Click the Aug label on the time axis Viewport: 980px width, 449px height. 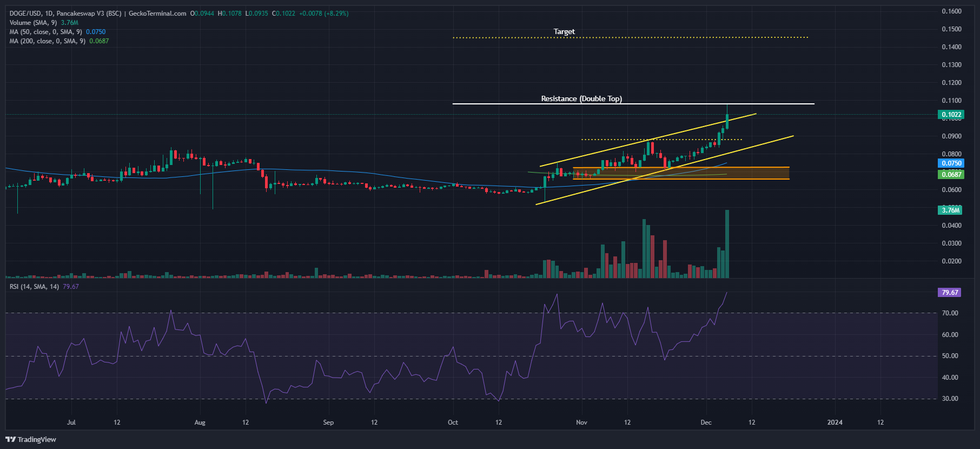(x=200, y=422)
